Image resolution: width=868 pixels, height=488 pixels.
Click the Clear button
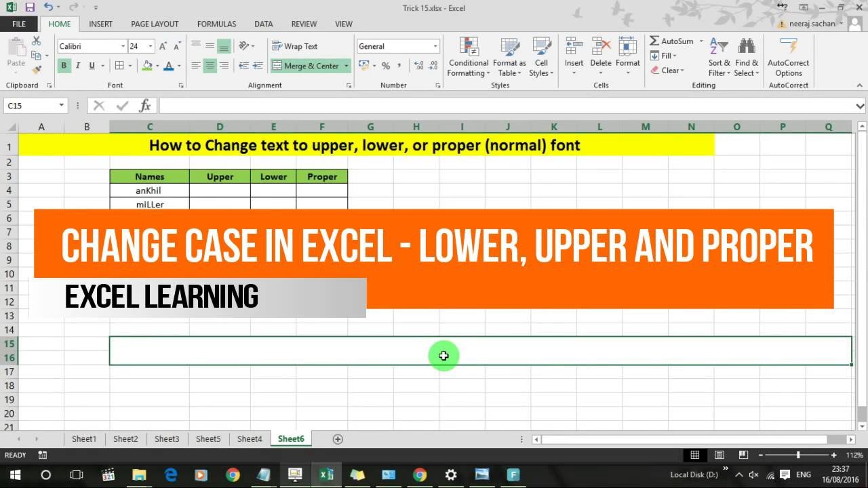(x=667, y=70)
